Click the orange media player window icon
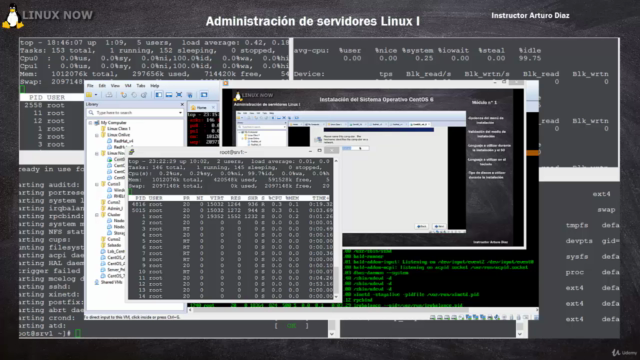This screenshot has height=360, width=640. tap(225, 83)
